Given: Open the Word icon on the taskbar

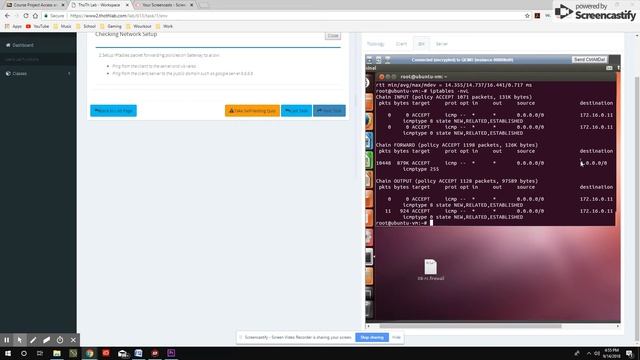Looking at the screenshot, I should coord(138,353).
